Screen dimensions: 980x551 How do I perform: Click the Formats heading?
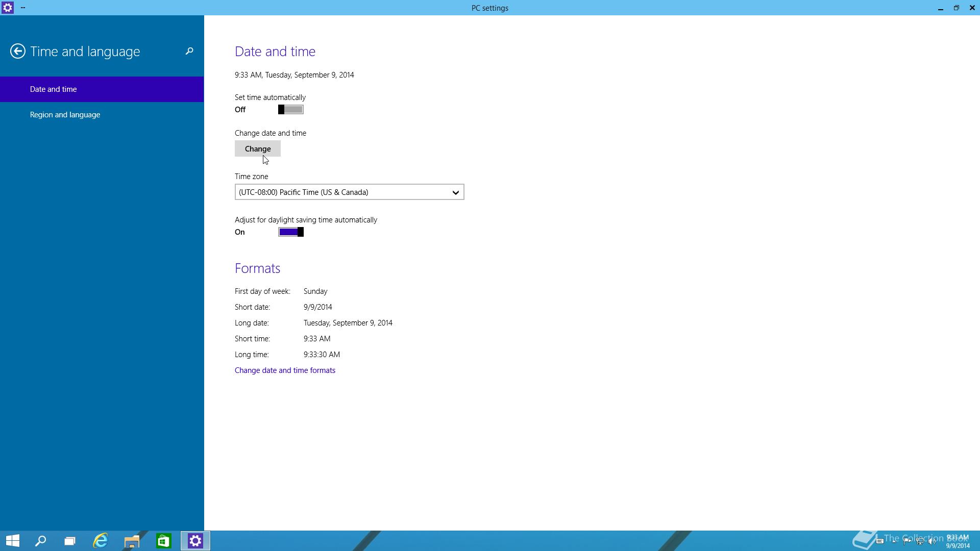257,268
